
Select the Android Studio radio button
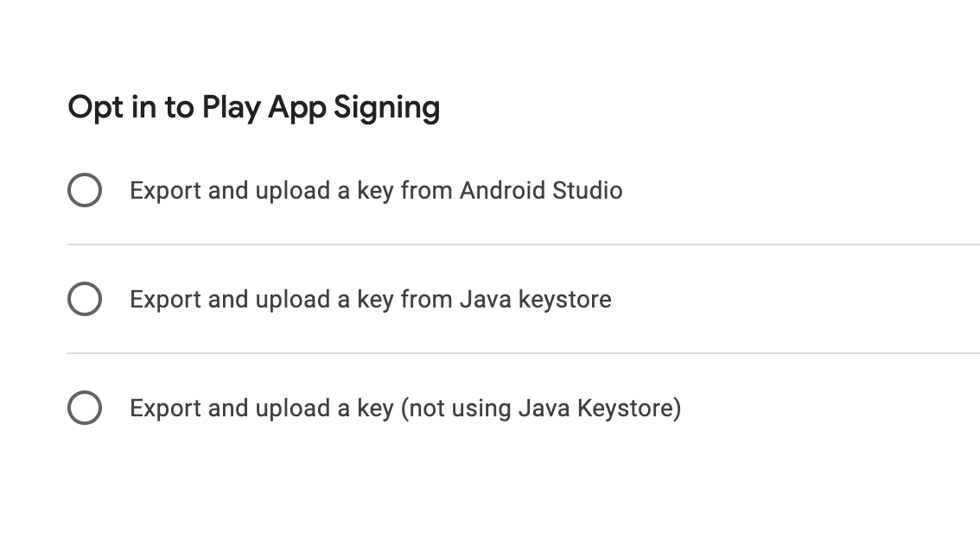(85, 190)
